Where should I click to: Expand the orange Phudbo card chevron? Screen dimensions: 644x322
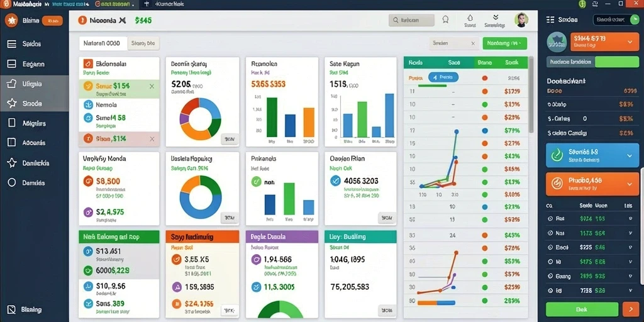(630, 184)
